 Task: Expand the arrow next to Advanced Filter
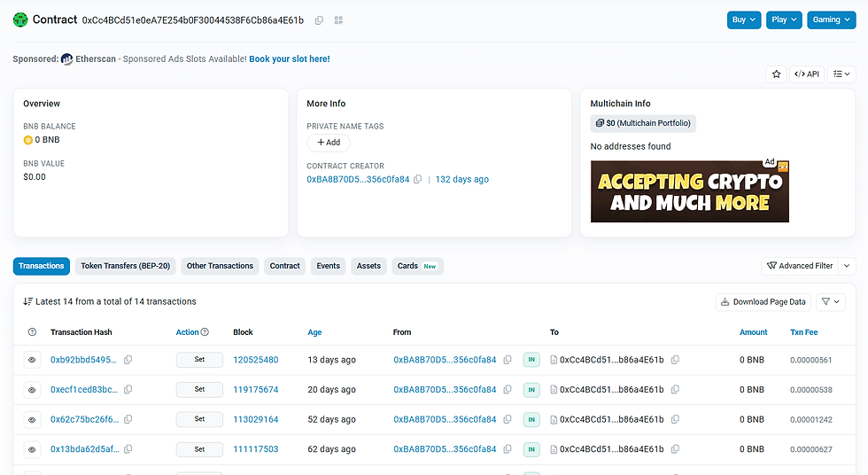click(x=847, y=266)
